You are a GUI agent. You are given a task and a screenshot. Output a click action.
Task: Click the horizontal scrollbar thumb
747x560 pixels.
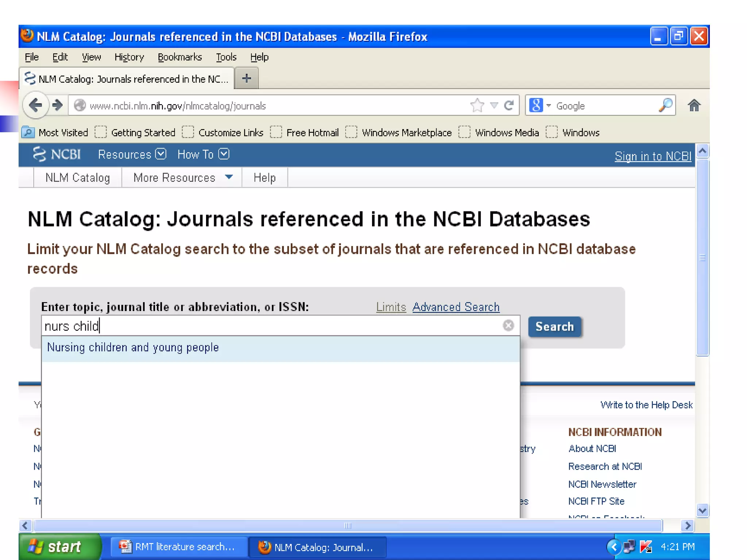point(348,525)
